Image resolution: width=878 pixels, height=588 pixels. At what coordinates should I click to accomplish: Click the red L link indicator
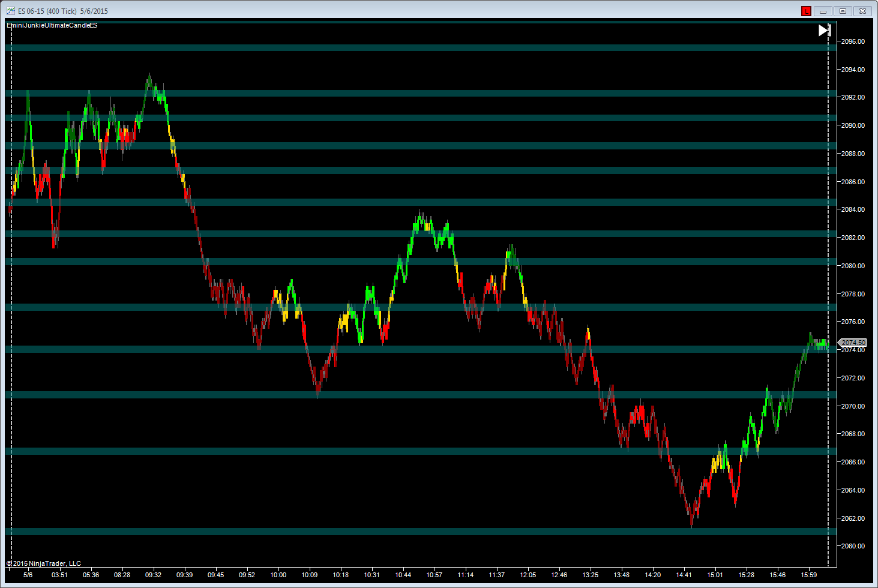pyautogui.click(x=806, y=11)
